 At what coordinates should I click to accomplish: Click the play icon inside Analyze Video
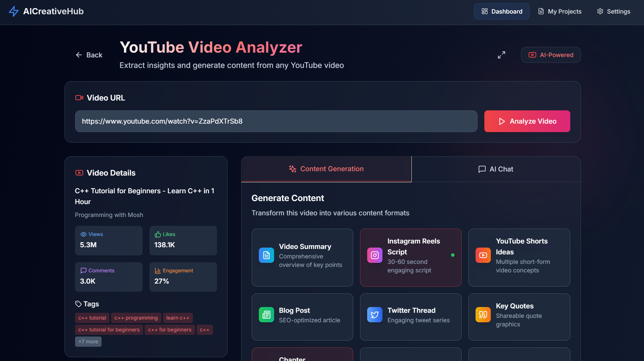[502, 121]
